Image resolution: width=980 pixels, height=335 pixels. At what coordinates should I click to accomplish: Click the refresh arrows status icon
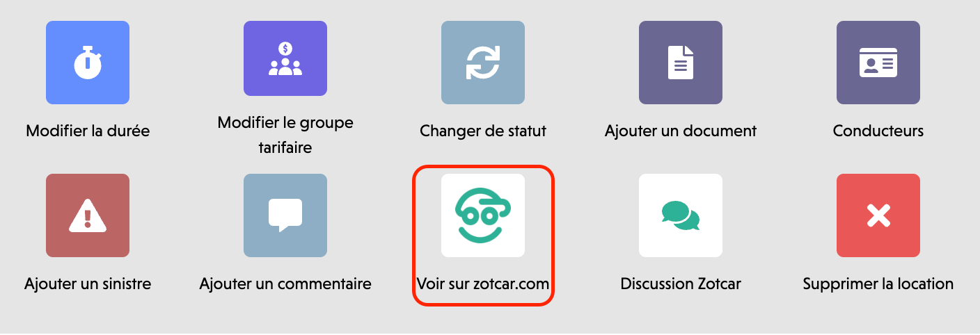coord(483,63)
